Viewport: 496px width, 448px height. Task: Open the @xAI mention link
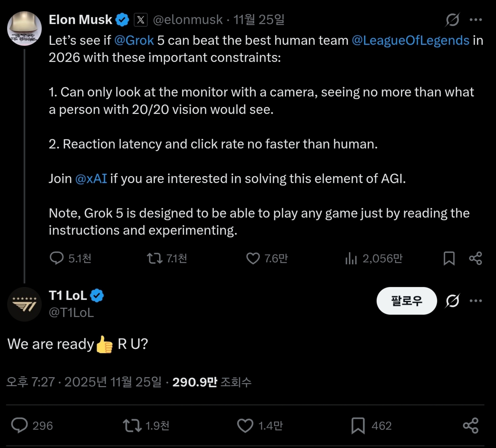point(91,179)
